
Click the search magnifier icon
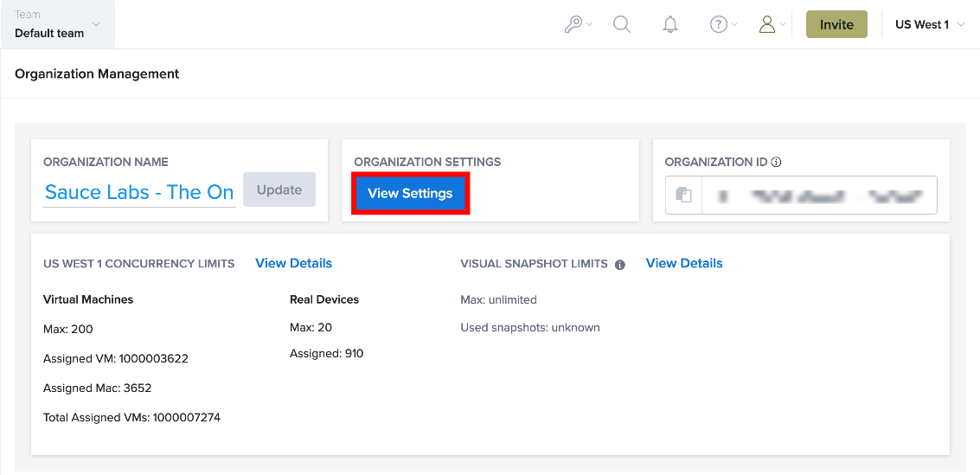point(622,24)
